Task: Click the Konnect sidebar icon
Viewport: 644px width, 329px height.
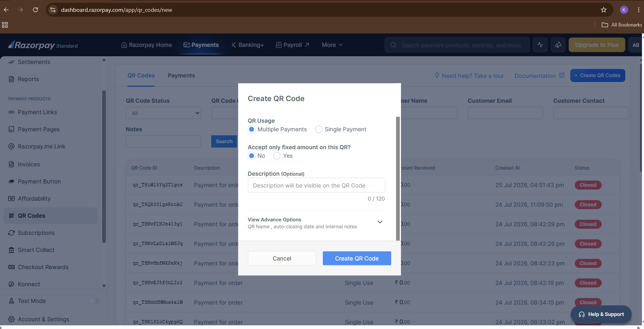Action: pyautogui.click(x=11, y=284)
